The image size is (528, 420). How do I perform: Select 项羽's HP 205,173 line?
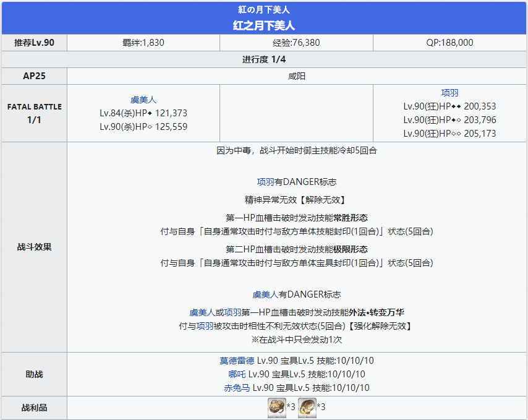[449, 134]
